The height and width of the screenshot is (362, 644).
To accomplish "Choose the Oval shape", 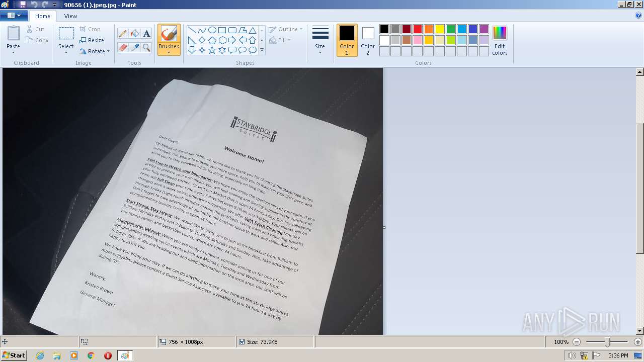I will click(x=212, y=30).
